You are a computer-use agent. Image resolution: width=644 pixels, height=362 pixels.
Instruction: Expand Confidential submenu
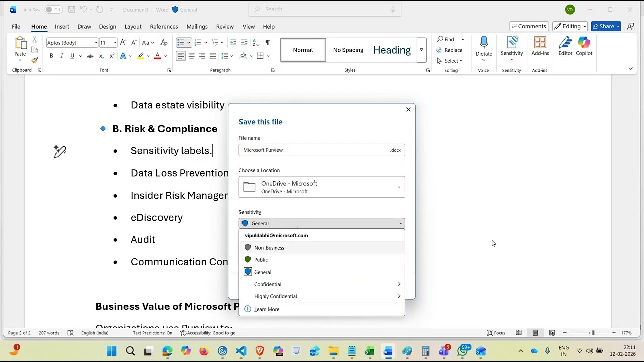coord(321,284)
